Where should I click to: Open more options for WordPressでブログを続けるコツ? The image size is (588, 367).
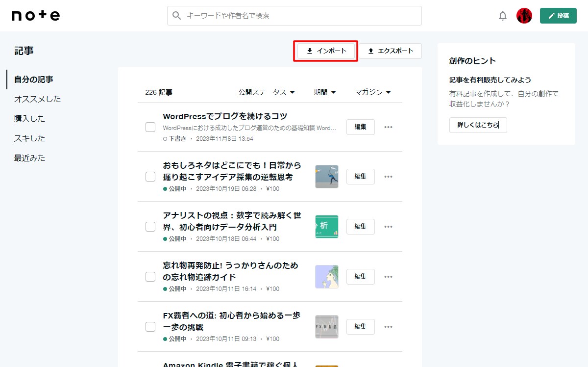click(x=389, y=127)
